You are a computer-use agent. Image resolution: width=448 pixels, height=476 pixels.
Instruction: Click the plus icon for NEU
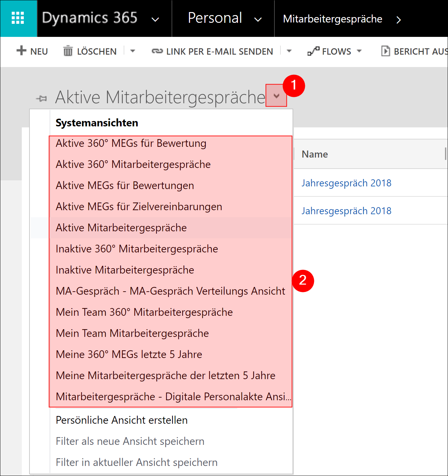click(x=21, y=51)
